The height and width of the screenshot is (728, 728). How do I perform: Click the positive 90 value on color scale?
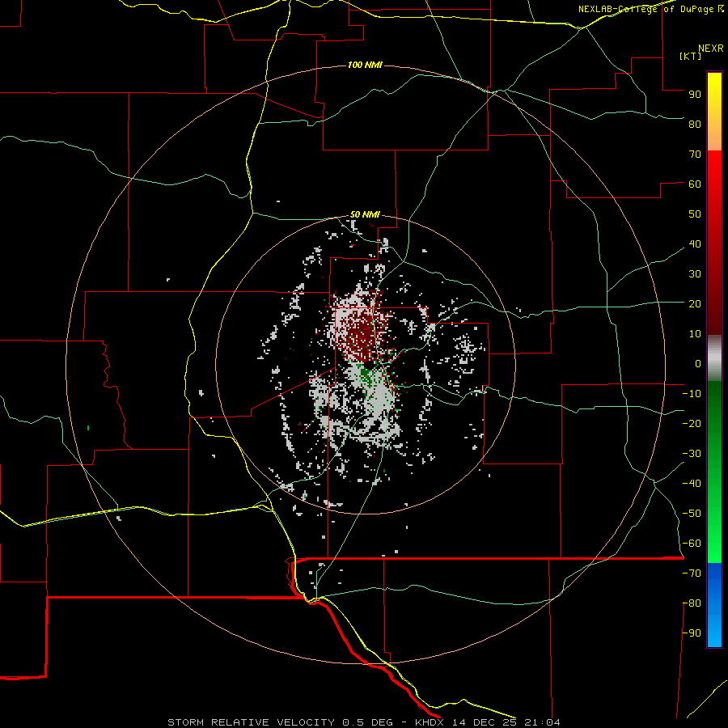point(695,95)
